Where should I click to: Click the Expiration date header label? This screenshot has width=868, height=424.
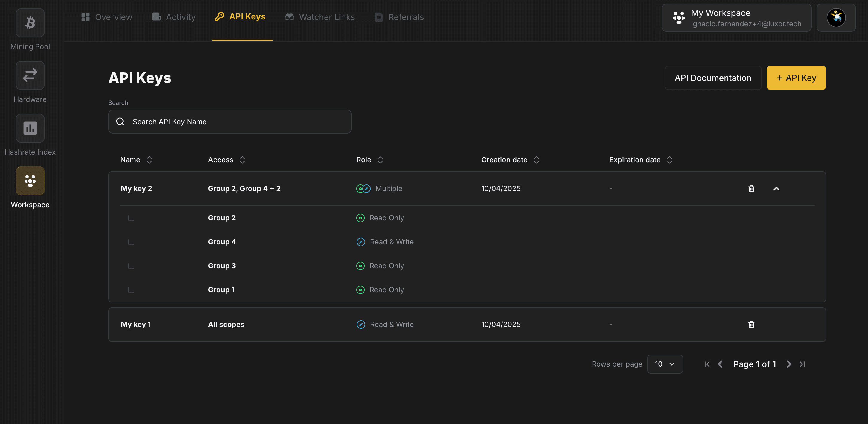tap(634, 160)
